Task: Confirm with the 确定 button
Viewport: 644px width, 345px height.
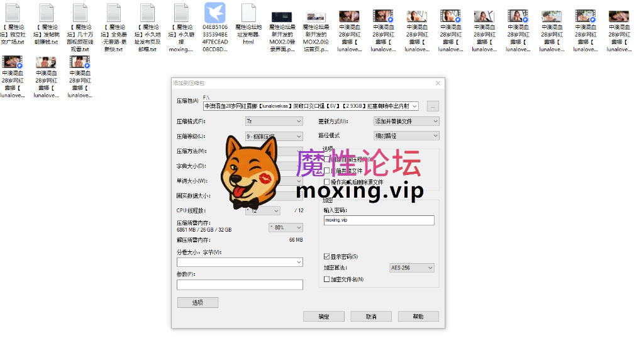Action: [x=324, y=316]
